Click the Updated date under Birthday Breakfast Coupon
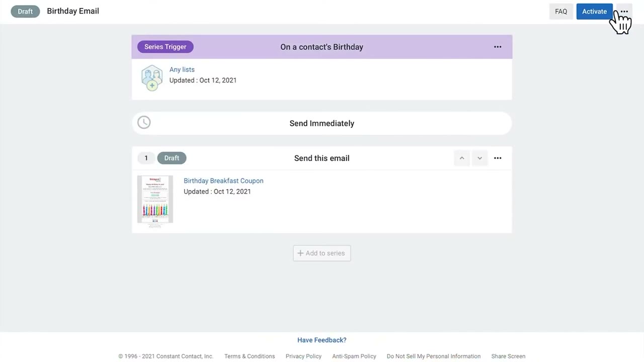Image resolution: width=644 pixels, height=362 pixels. (217, 191)
